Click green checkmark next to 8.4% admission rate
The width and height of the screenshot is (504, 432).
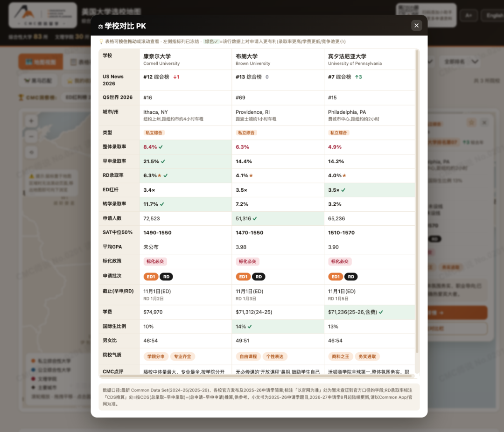tap(161, 147)
